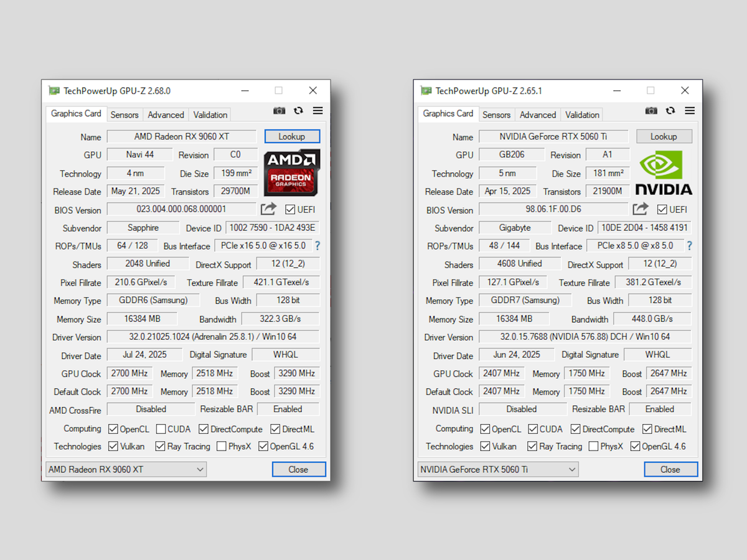The height and width of the screenshot is (560, 747).
Task: Click the Bus Interface question mark in the NVIDIA window
Action: (x=689, y=246)
